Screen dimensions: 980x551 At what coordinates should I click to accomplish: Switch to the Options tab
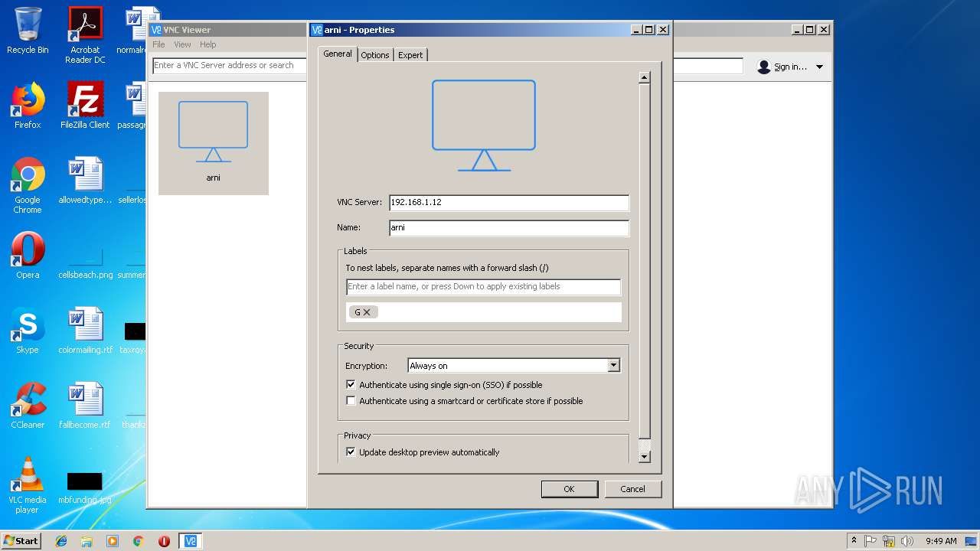[x=375, y=55]
